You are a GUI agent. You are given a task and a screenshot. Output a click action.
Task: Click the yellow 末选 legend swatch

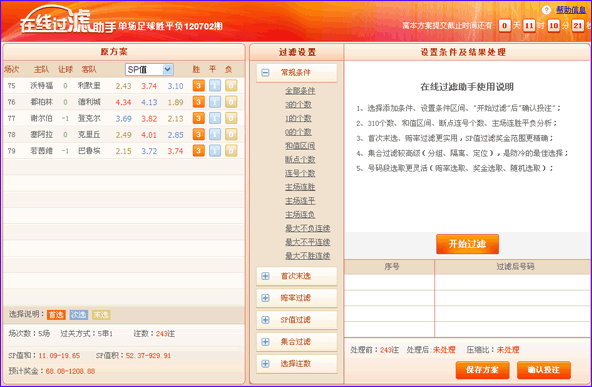point(101,315)
